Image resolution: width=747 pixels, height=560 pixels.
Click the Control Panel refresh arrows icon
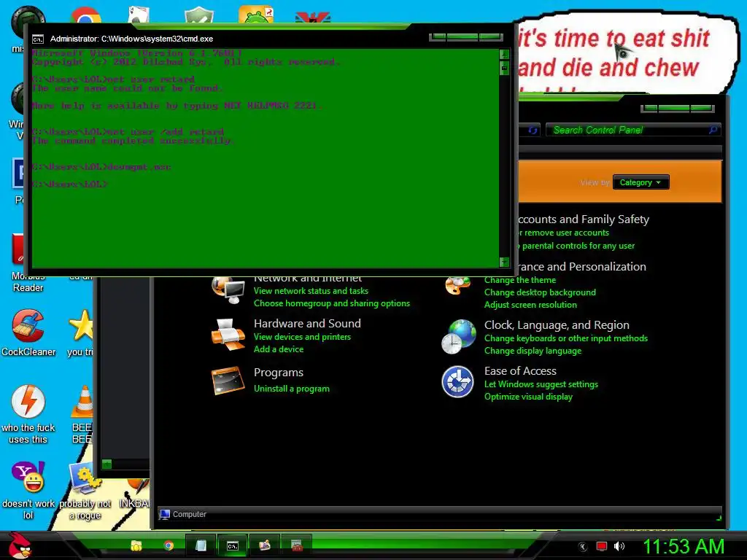[x=533, y=130]
